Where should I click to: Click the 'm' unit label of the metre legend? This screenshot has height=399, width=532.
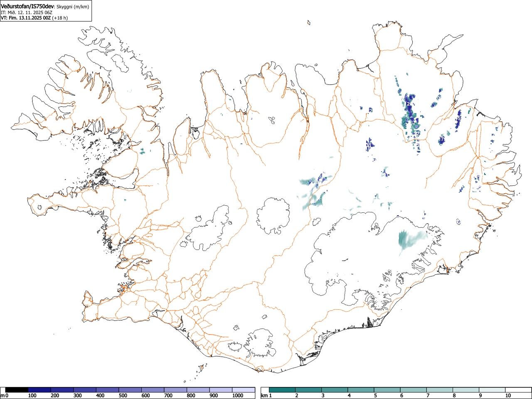(2, 396)
